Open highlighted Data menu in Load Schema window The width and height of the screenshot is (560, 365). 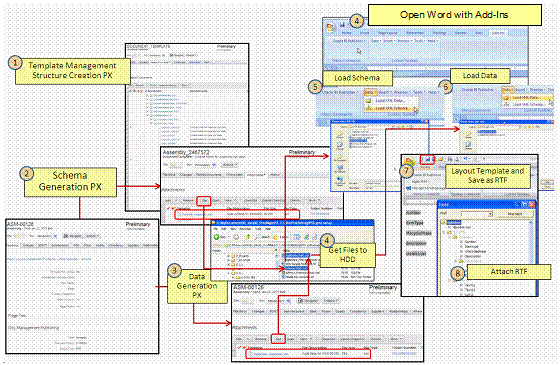click(370, 92)
